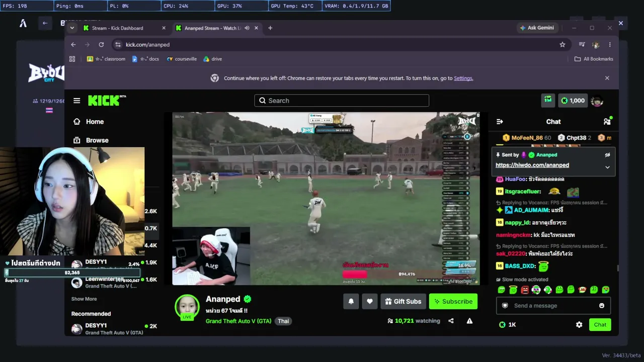Open recommended DESYY1 channel
Viewport: 644px width, 362px height.
tap(114, 329)
